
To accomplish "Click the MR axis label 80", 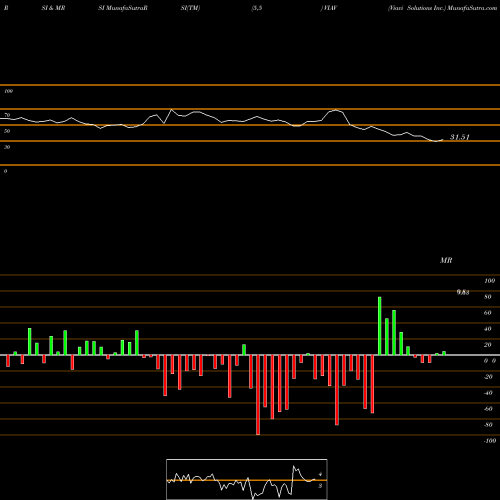I will coord(488,297).
